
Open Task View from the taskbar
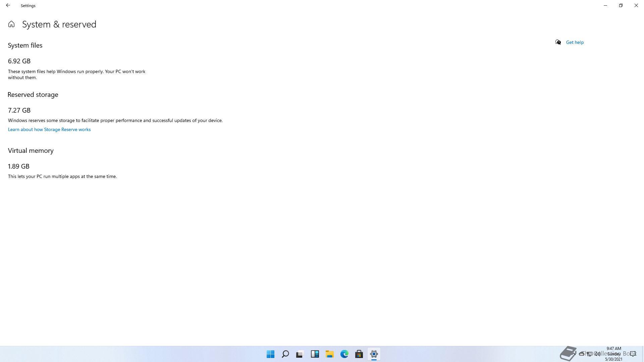point(300,354)
